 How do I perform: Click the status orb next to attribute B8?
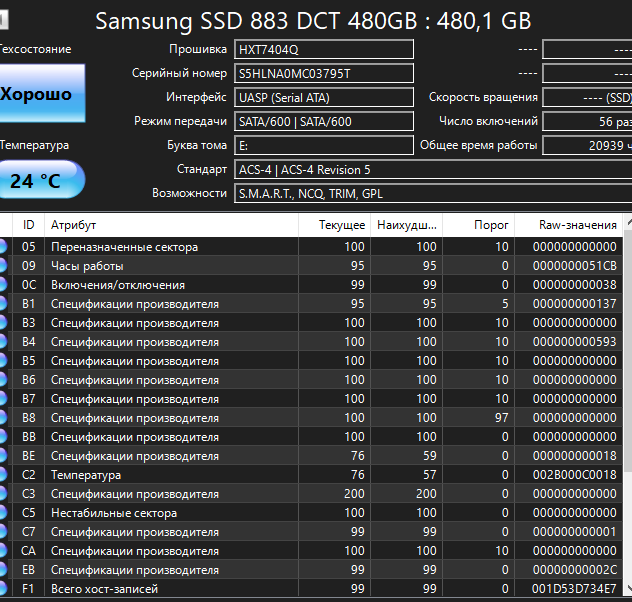(x=2, y=418)
